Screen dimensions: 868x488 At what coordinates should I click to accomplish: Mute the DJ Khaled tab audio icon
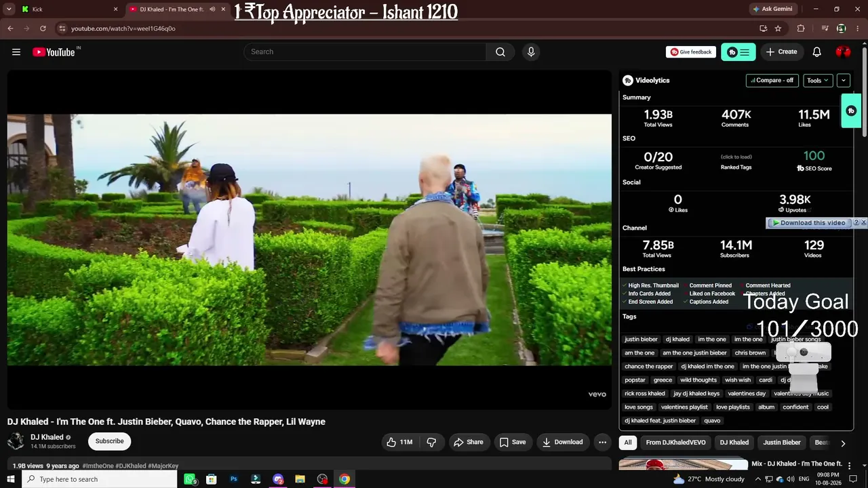[x=212, y=9]
